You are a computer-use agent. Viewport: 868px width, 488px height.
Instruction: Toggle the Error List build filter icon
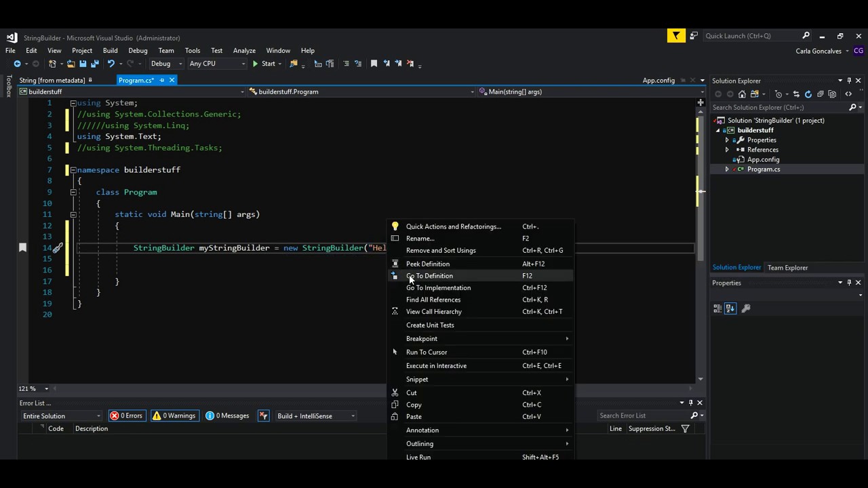[264, 415]
